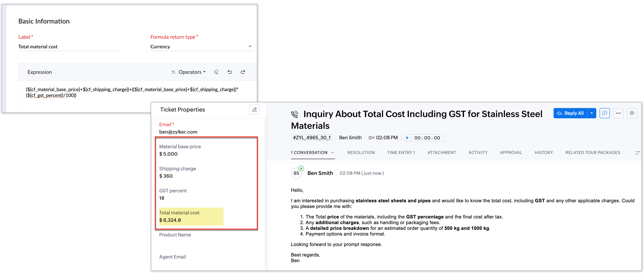
Task: Click the stacked layers icon
Action: tap(632, 113)
